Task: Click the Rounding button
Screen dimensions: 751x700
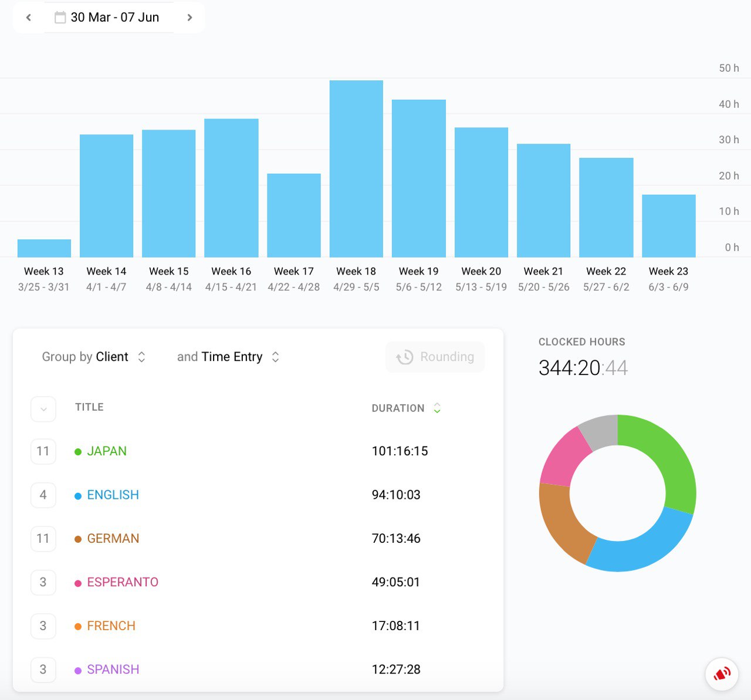Action: click(435, 357)
